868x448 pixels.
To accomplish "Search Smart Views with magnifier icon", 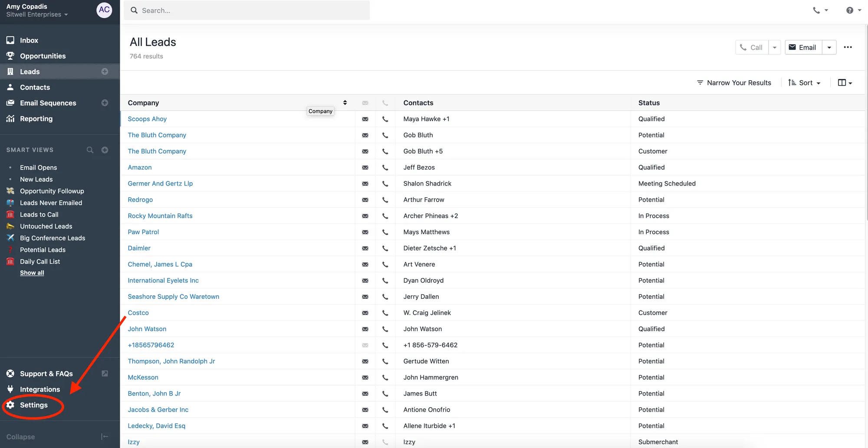I will point(90,150).
